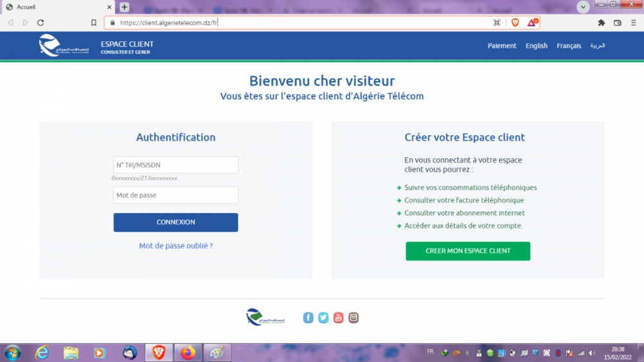Viewport: 644px width, 362px height.
Task: Click the Brave Shields lion icon
Action: pos(515,23)
